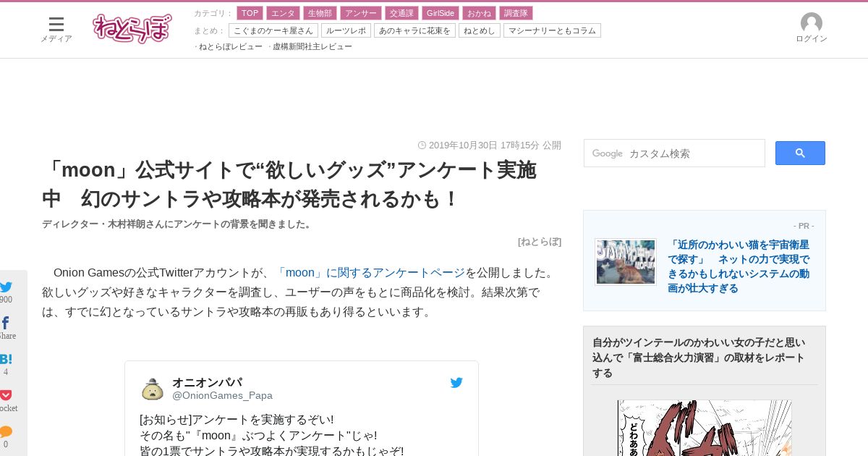Share article via Facebook sidebar icon
Image resolution: width=868 pixels, height=456 pixels.
coord(6,323)
